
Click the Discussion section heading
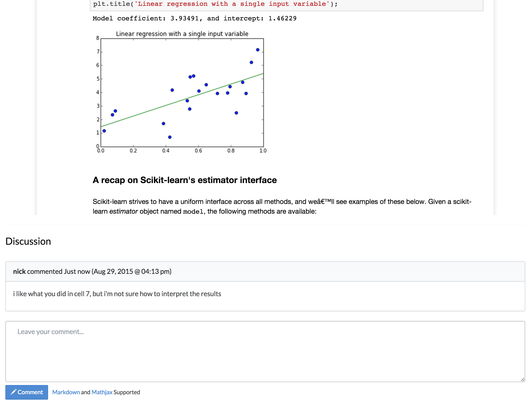point(28,241)
